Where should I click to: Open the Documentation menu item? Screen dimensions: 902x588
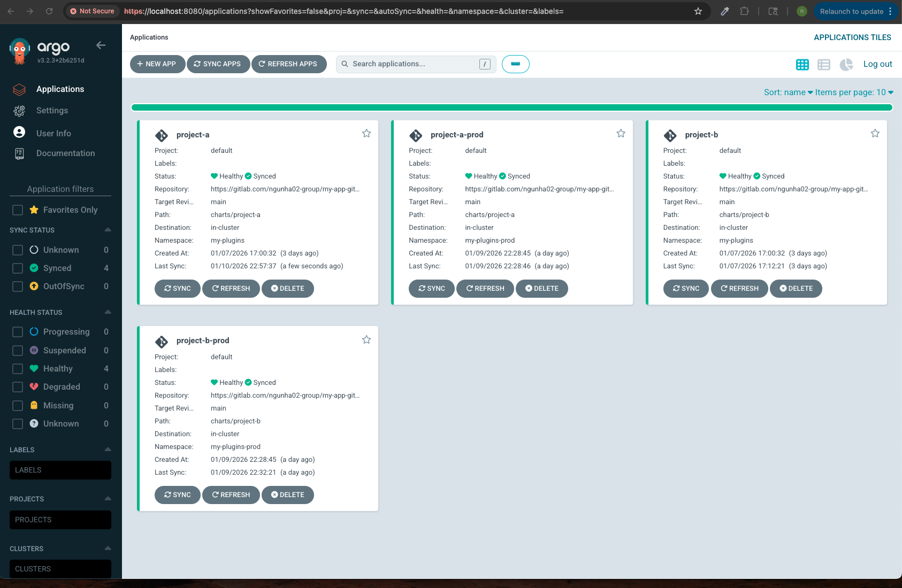point(65,153)
